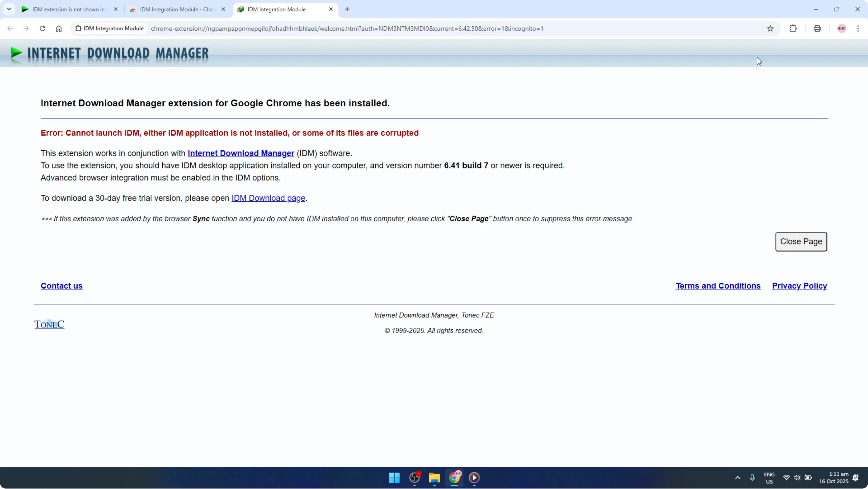The width and height of the screenshot is (868, 489).
Task: Open the IDM Download page link
Action: coord(268,198)
